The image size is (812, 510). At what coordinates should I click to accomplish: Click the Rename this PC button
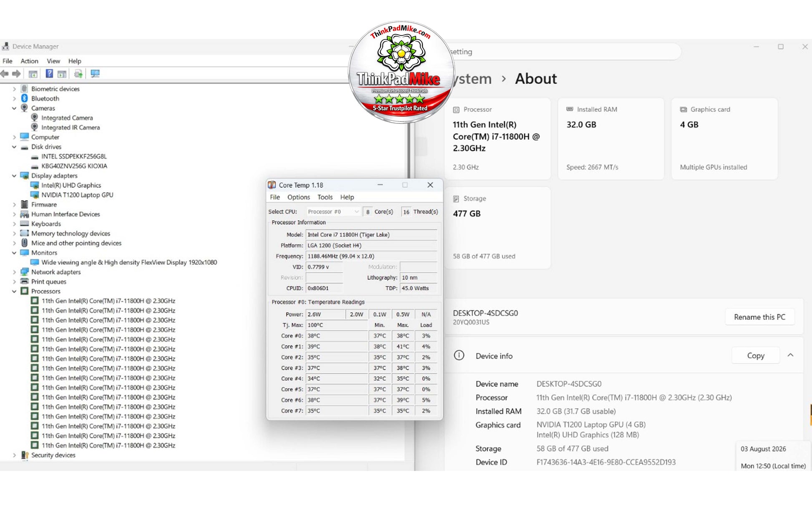click(759, 317)
